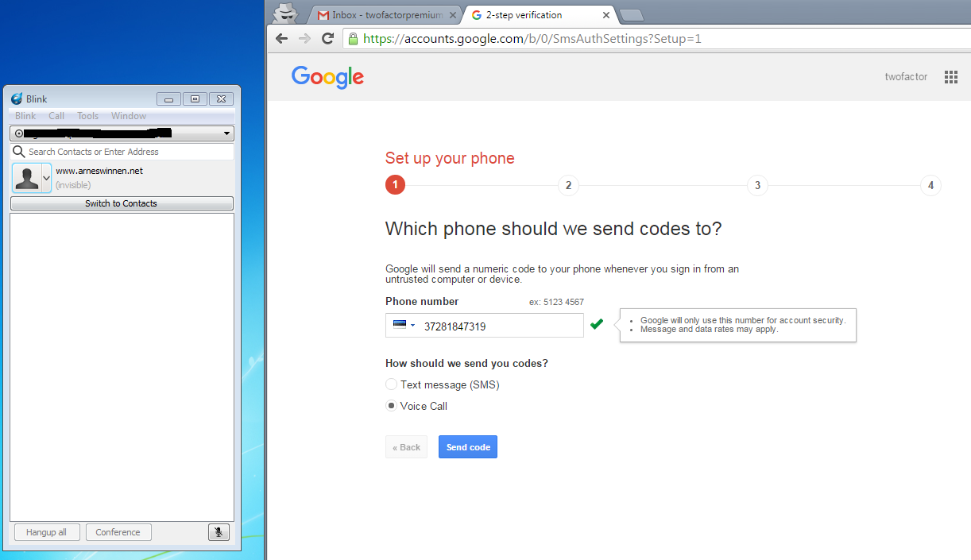Close the Blink window
This screenshot has height=560, width=971.
(x=221, y=99)
